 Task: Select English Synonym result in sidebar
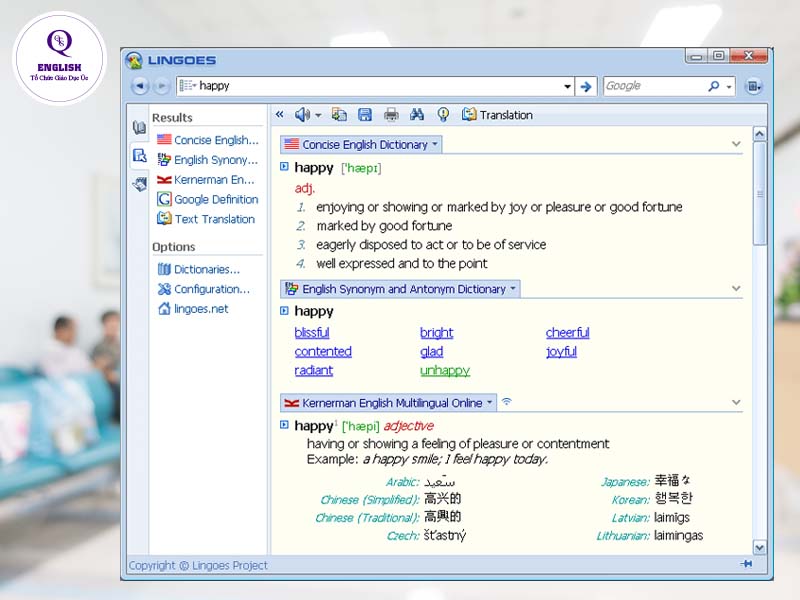[208, 160]
